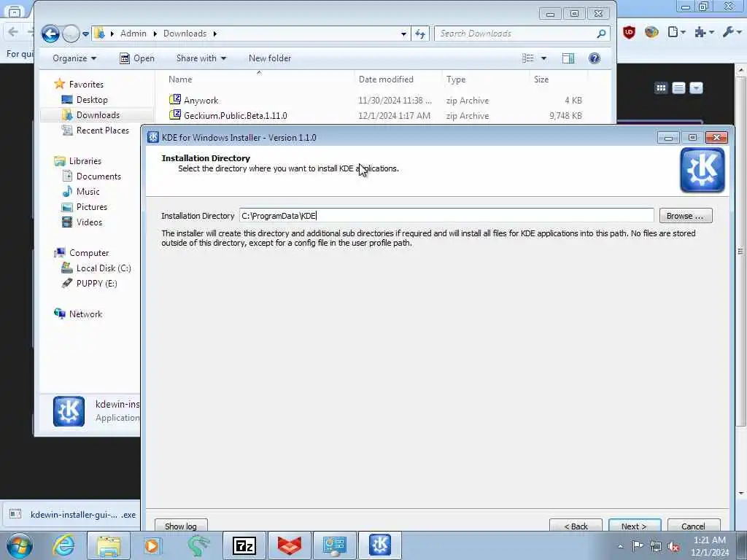Click the Action Center flag tray icon
Viewport: 747px width, 560px height.
point(638,546)
